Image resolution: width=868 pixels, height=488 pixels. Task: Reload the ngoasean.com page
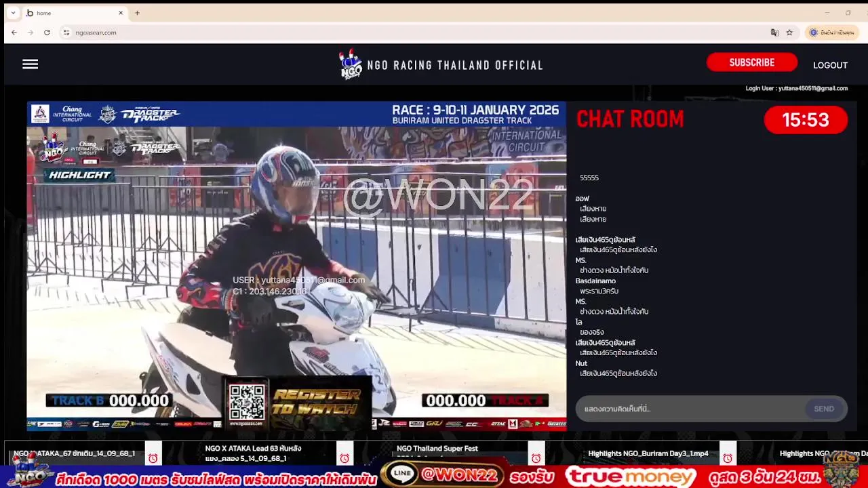click(47, 33)
